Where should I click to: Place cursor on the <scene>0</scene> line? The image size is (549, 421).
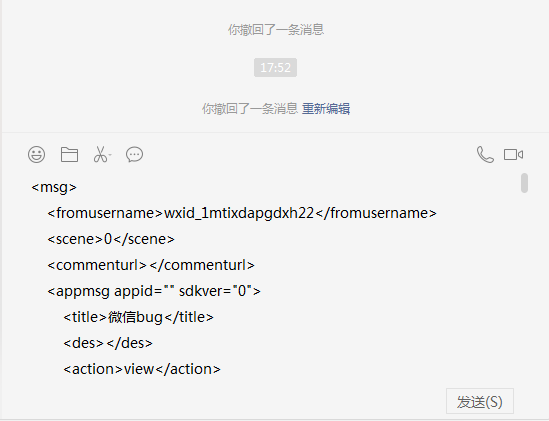pos(111,239)
